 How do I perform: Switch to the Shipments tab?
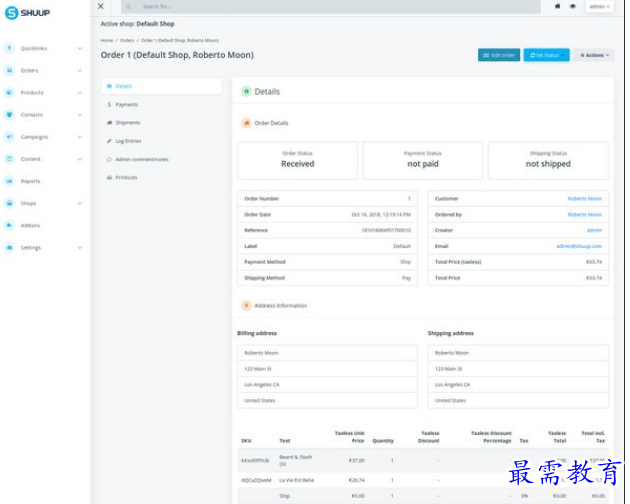coord(128,122)
